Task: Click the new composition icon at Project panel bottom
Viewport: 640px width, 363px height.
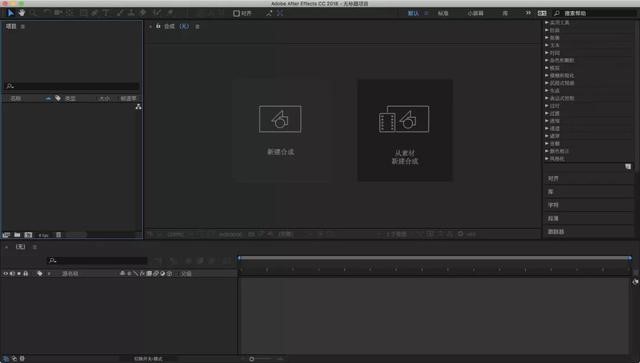Action: click(x=28, y=235)
